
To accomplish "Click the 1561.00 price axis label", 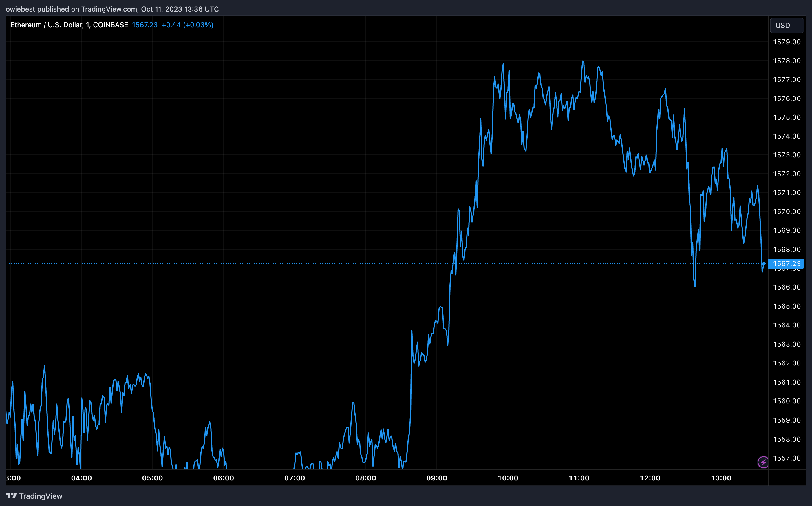I will point(787,382).
